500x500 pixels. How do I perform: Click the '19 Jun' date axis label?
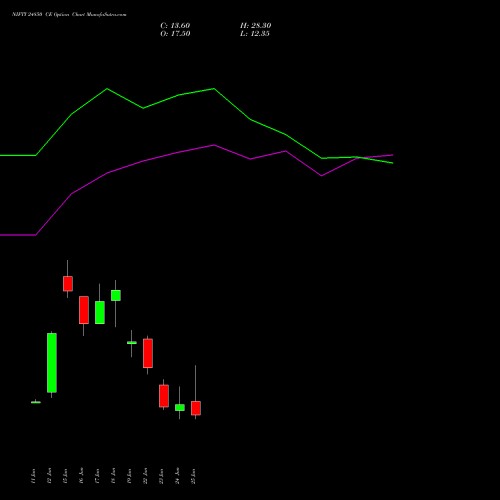pyautogui.click(x=129, y=476)
